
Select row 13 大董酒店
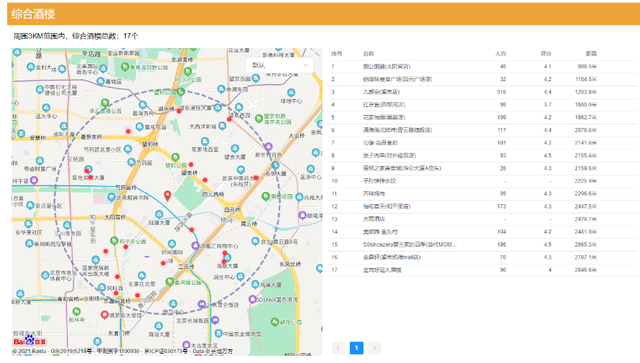click(x=482, y=219)
